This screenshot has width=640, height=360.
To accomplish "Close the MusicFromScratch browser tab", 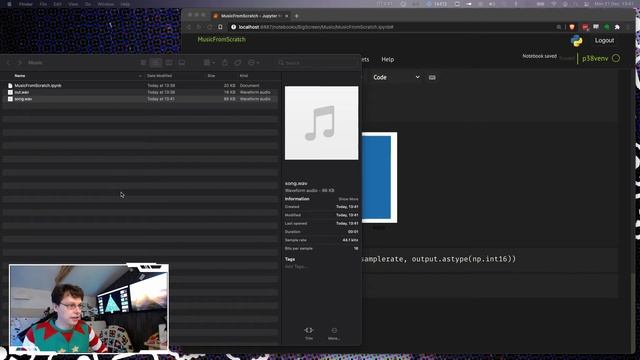I will tap(286, 16).
